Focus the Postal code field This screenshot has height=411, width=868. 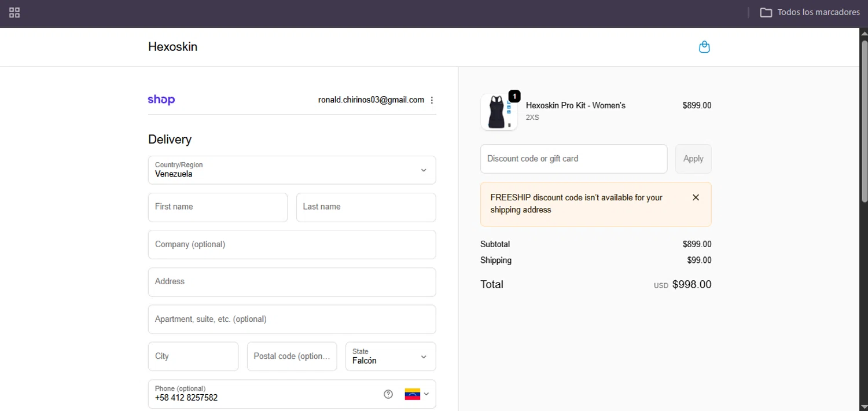(x=292, y=357)
